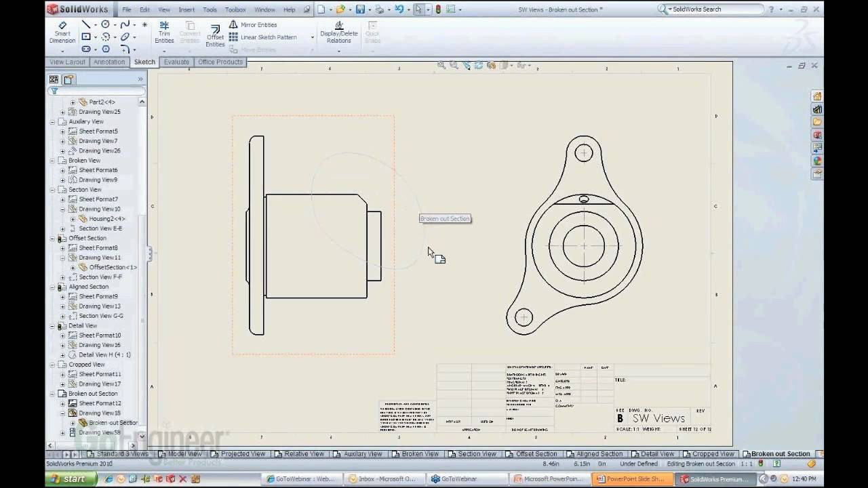
Task: Switch to View Layout tab
Action: point(68,62)
